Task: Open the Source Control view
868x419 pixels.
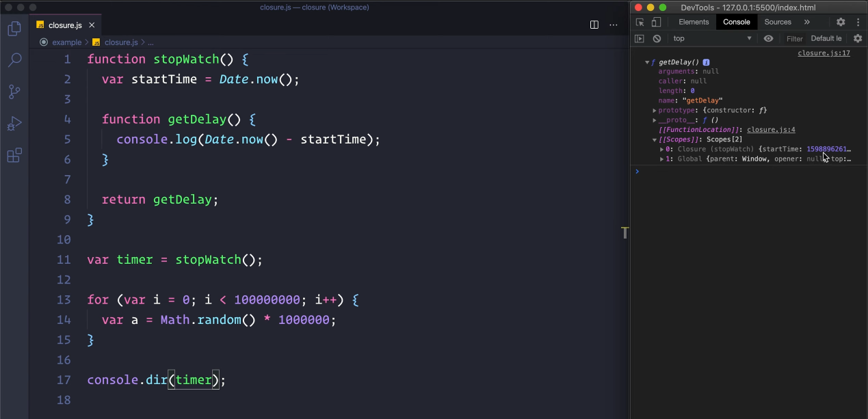Action: coord(14,92)
